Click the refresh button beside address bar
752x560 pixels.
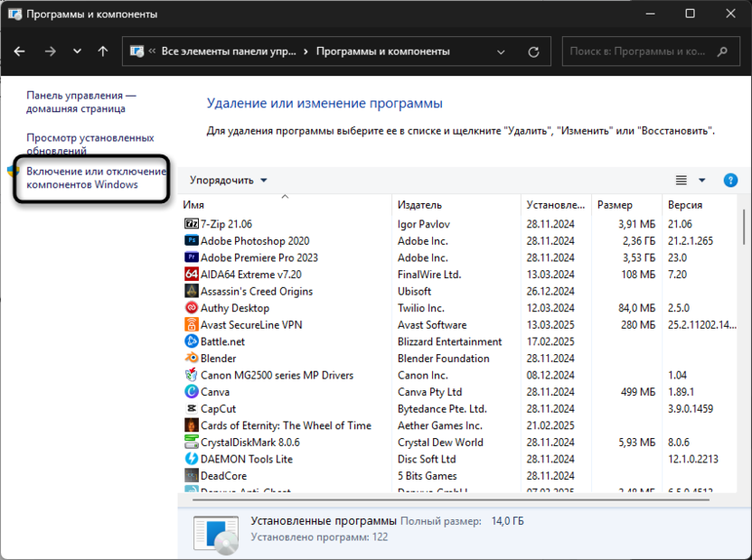click(x=534, y=51)
